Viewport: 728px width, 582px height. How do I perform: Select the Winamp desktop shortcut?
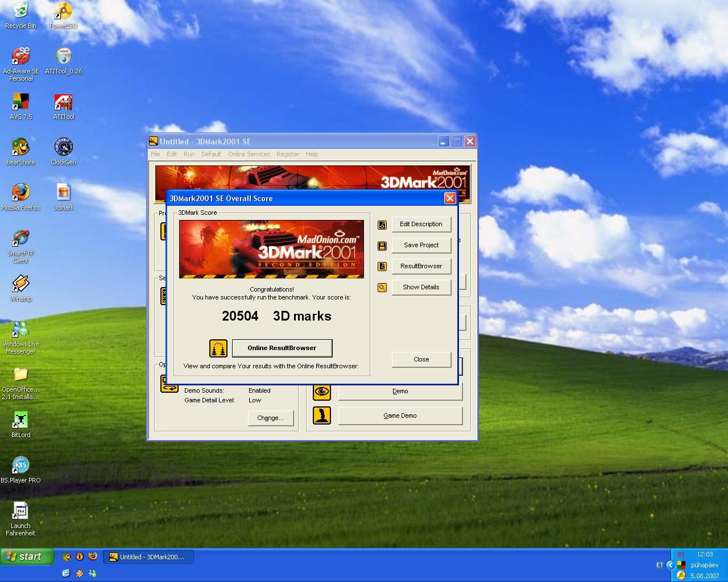[20, 288]
